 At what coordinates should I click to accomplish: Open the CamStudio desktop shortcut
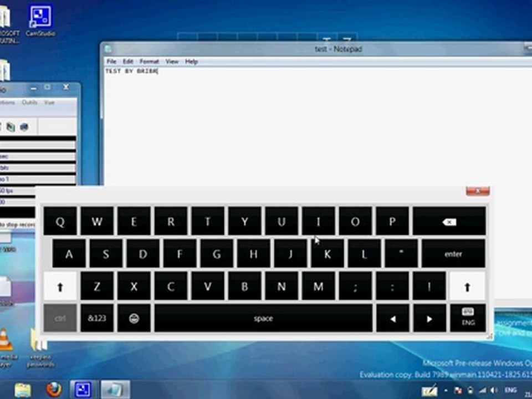coord(40,21)
